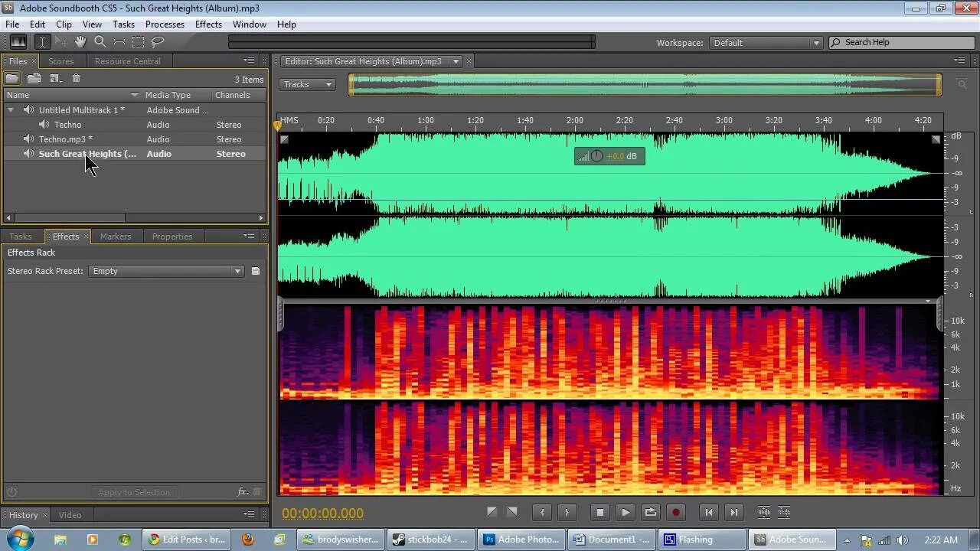
Task: Open Stereo Rack Preset dropdown
Action: (x=166, y=271)
